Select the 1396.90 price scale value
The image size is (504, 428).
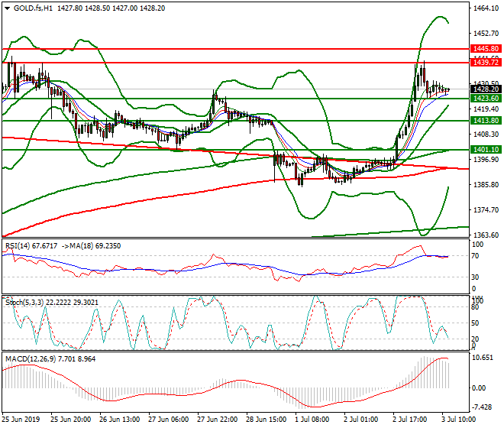(486, 160)
